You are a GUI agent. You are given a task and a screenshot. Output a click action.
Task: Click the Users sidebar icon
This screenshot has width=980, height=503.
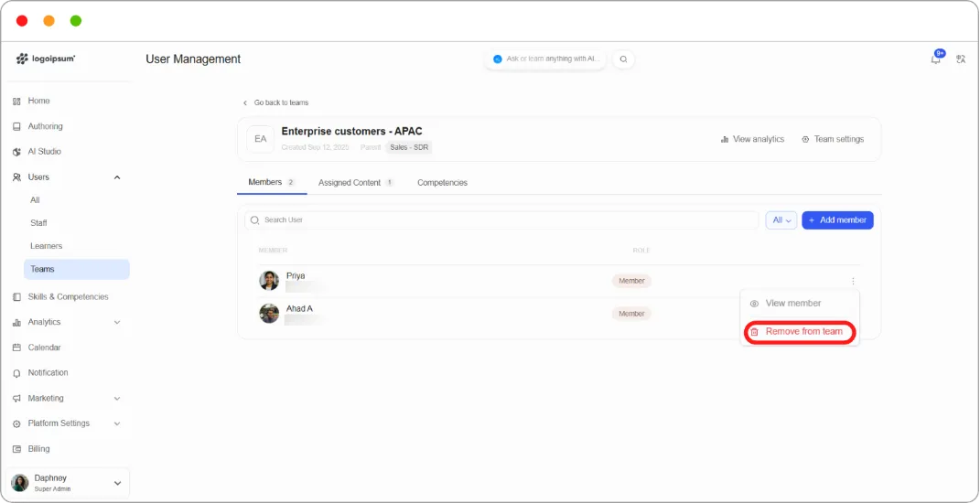tap(16, 177)
